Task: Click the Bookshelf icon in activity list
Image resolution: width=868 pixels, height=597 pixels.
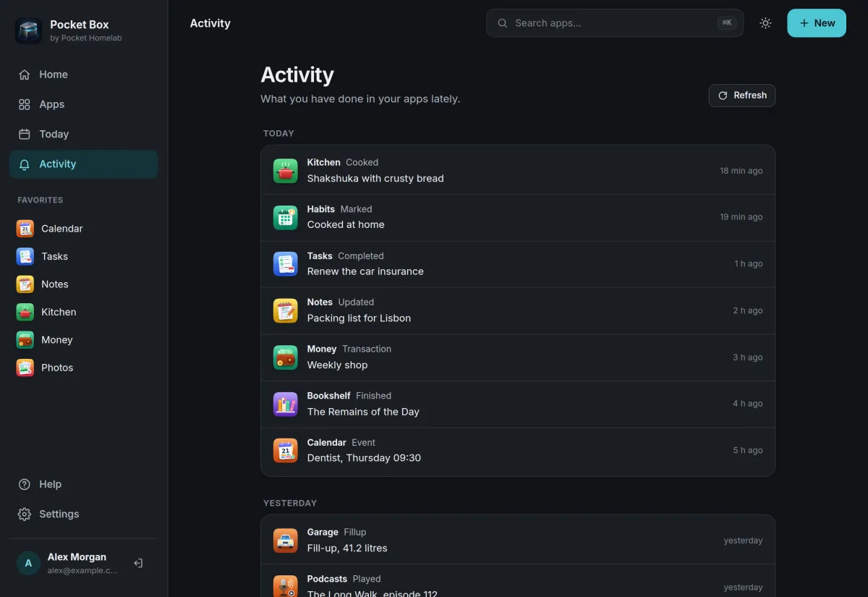Action: [285, 404]
